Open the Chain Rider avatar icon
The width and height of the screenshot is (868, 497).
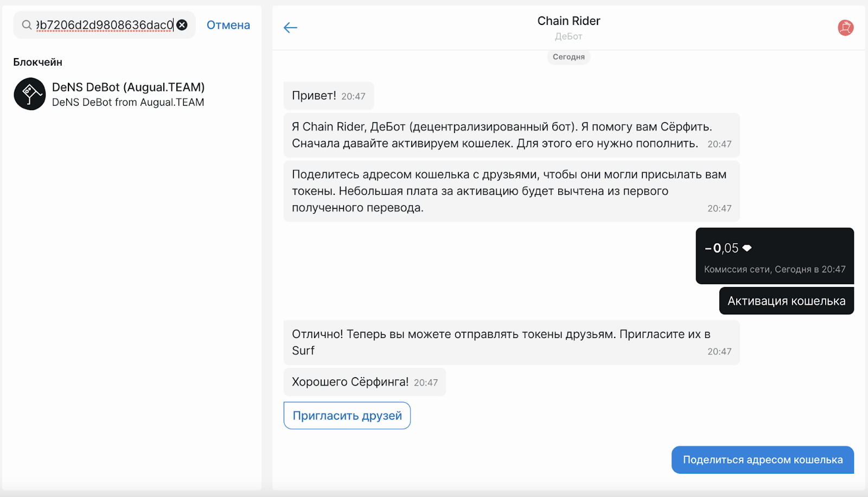845,28
